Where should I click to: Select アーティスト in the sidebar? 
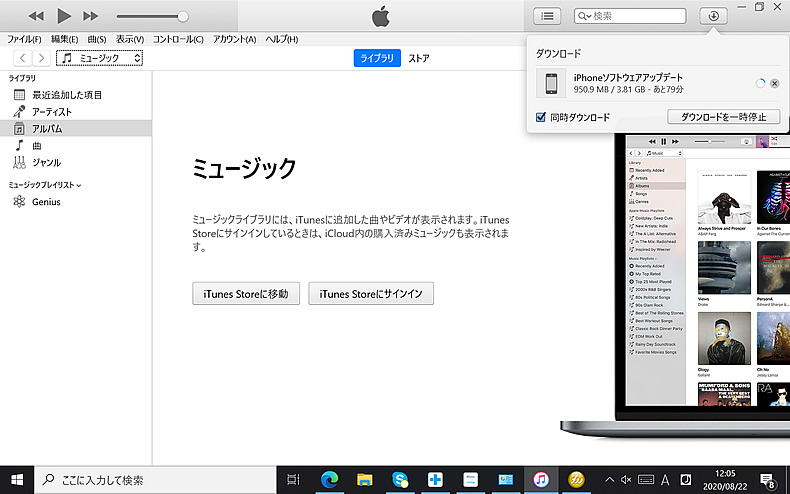pos(76,111)
